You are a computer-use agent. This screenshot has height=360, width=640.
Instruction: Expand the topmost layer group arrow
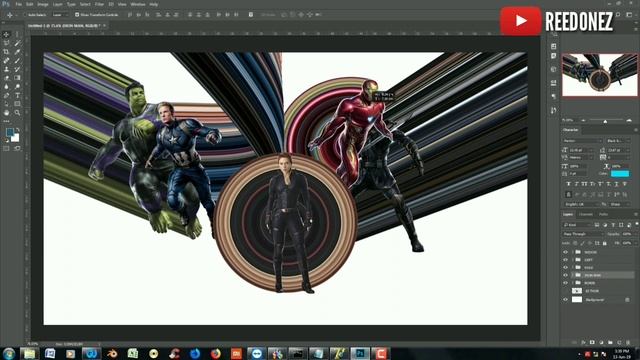(x=573, y=252)
